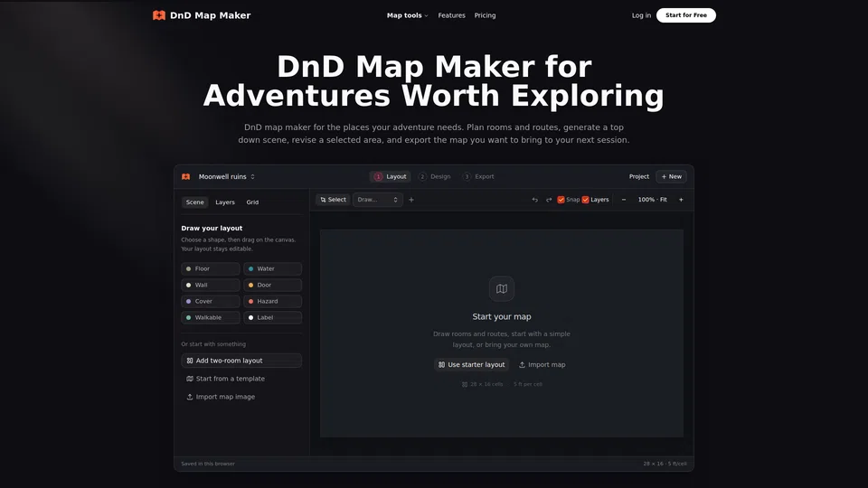Click the '5 ft per cell' text
This screenshot has height=488, width=868.
(x=527, y=384)
